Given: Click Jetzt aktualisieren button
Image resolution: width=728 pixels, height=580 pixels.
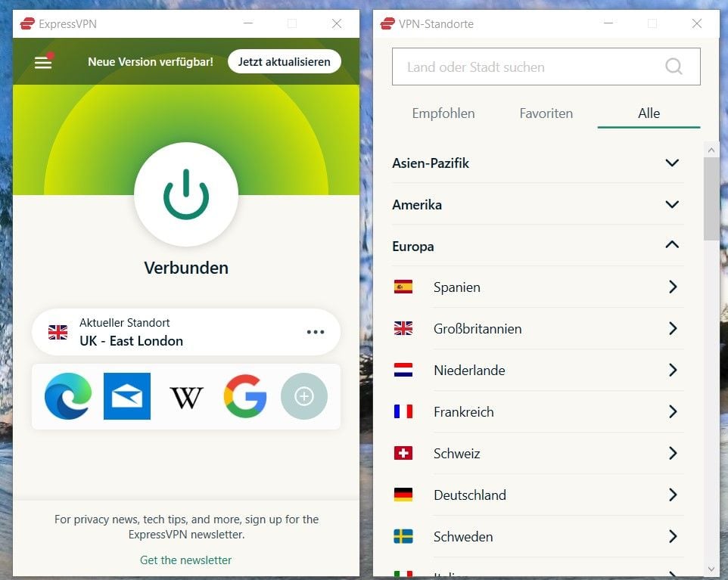Looking at the screenshot, I should pyautogui.click(x=284, y=62).
